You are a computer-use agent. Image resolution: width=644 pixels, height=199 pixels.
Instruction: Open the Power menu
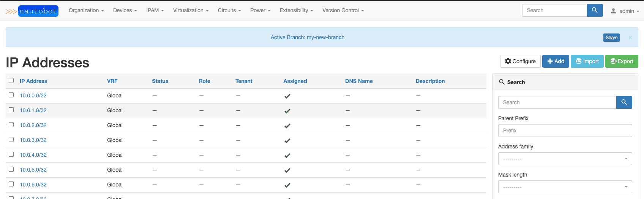click(x=260, y=10)
